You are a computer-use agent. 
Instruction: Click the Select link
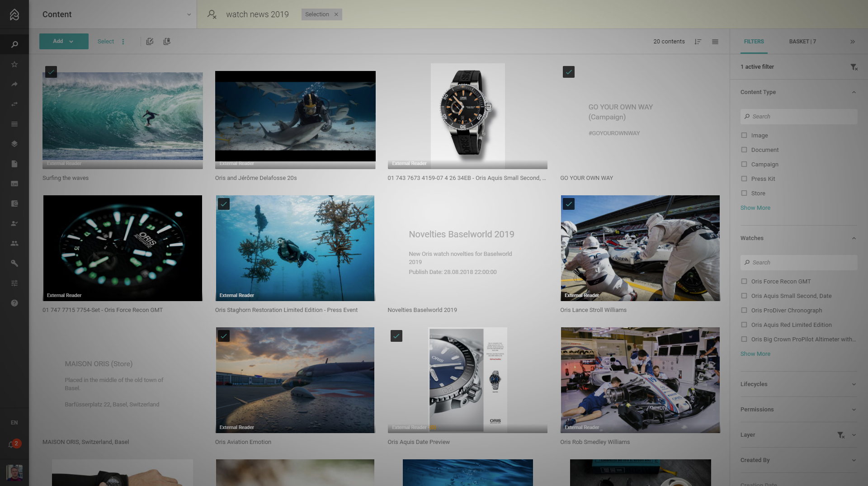(x=106, y=41)
